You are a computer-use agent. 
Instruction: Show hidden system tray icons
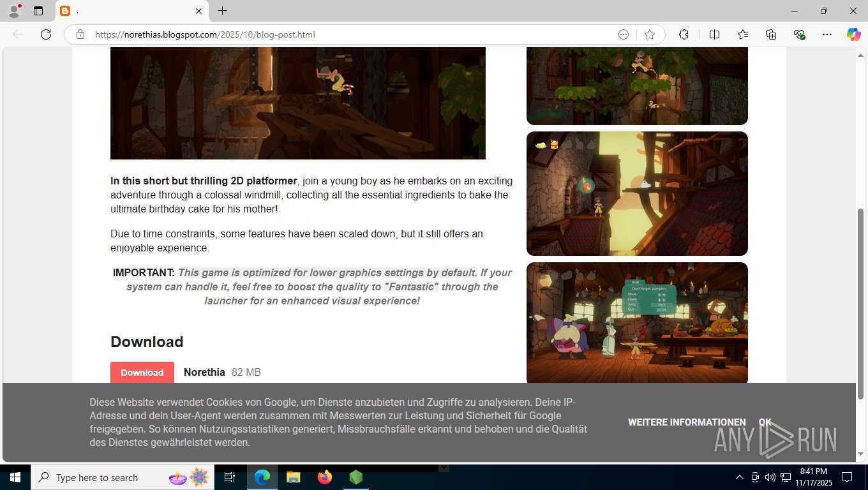(740, 477)
